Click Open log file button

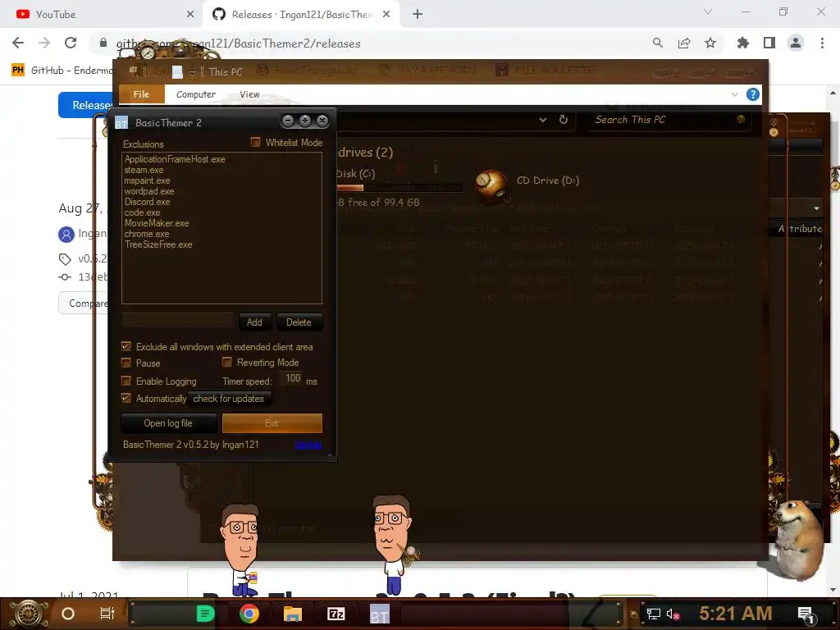click(x=168, y=423)
